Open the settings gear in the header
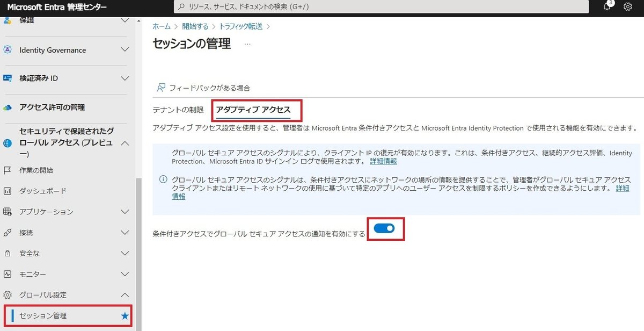This screenshot has width=644, height=331. click(x=628, y=7)
